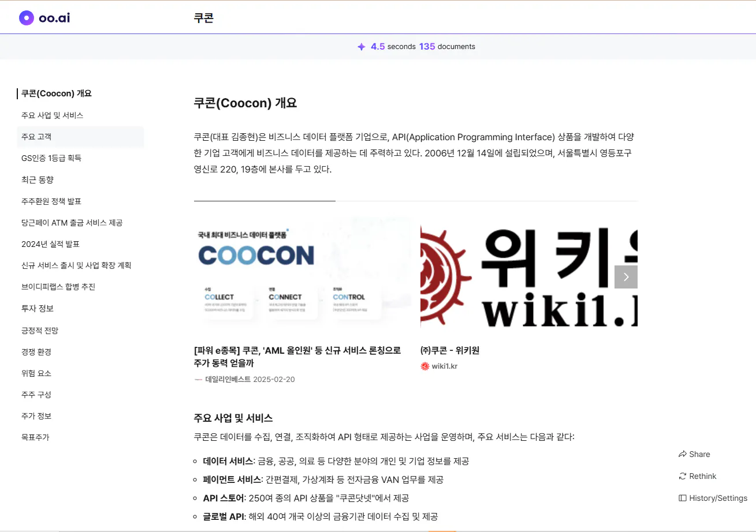The width and height of the screenshot is (756, 532).
Task: Click the '4.5 seconds' stat text
Action: (393, 47)
